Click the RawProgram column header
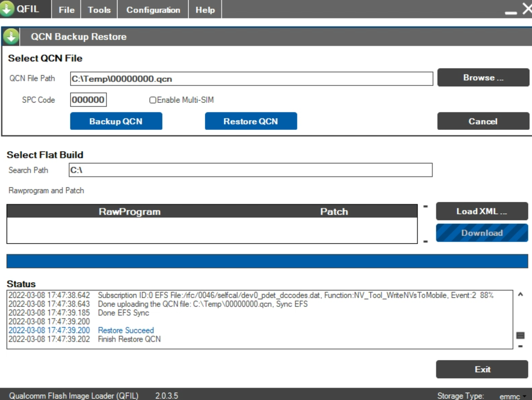Screen dimensions: 532x400 (x=129, y=211)
